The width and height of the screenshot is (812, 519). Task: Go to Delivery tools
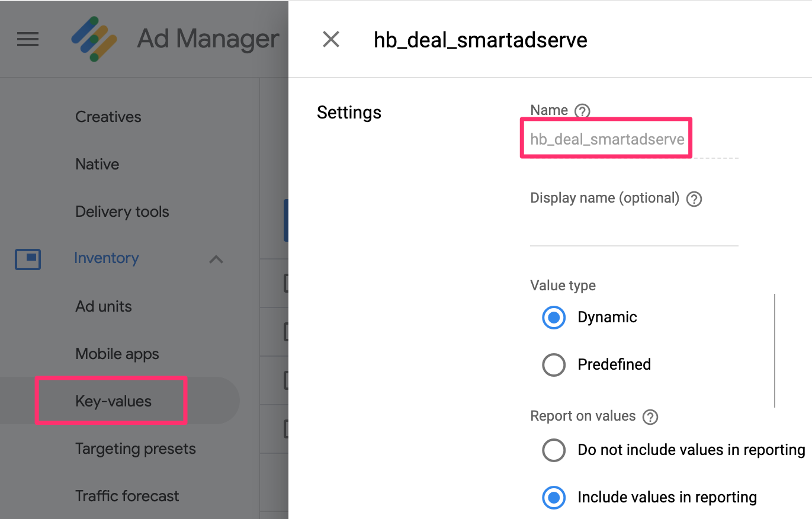[x=122, y=212]
